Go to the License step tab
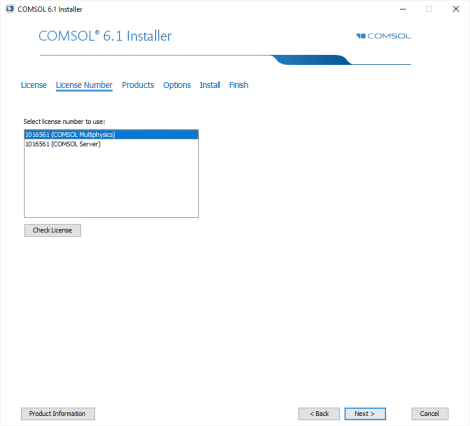This screenshot has width=470, height=426. (34, 85)
